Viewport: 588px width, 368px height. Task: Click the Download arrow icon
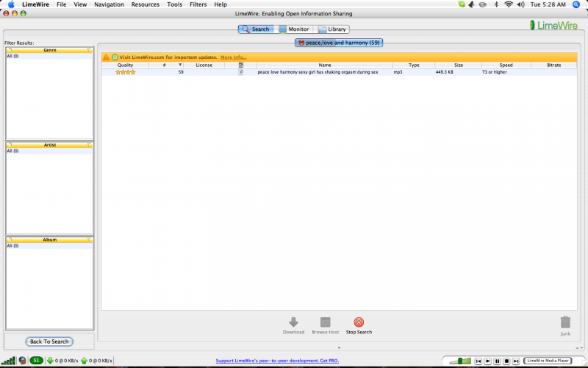(x=293, y=322)
